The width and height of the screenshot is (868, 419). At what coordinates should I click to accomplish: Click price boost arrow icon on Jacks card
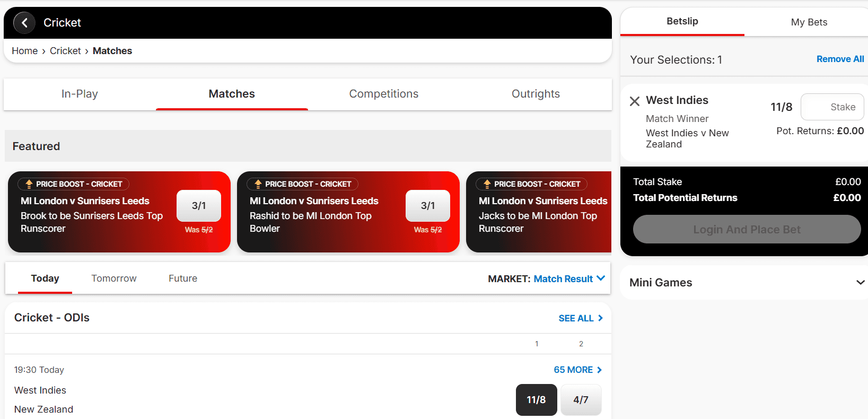(x=487, y=184)
